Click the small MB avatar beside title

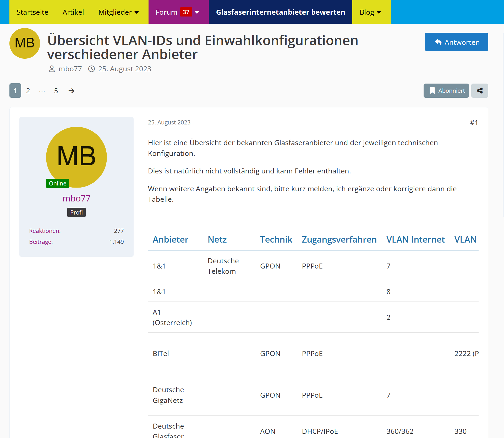(x=25, y=43)
